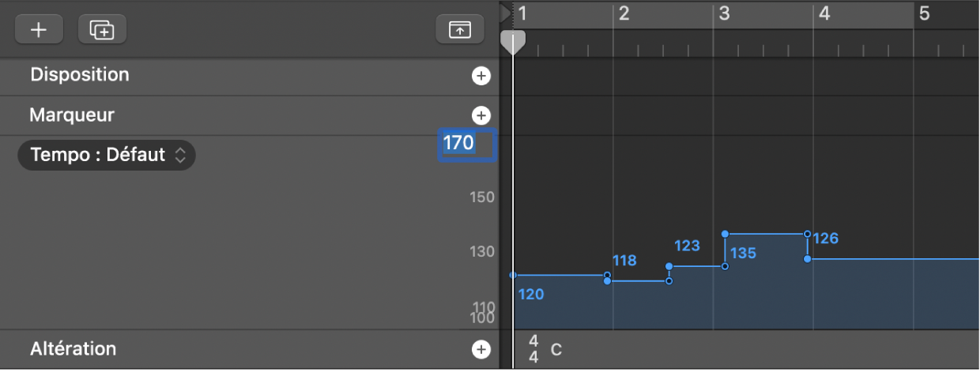Add a marker on the Marqueur track
980x372 pixels.
481,115
